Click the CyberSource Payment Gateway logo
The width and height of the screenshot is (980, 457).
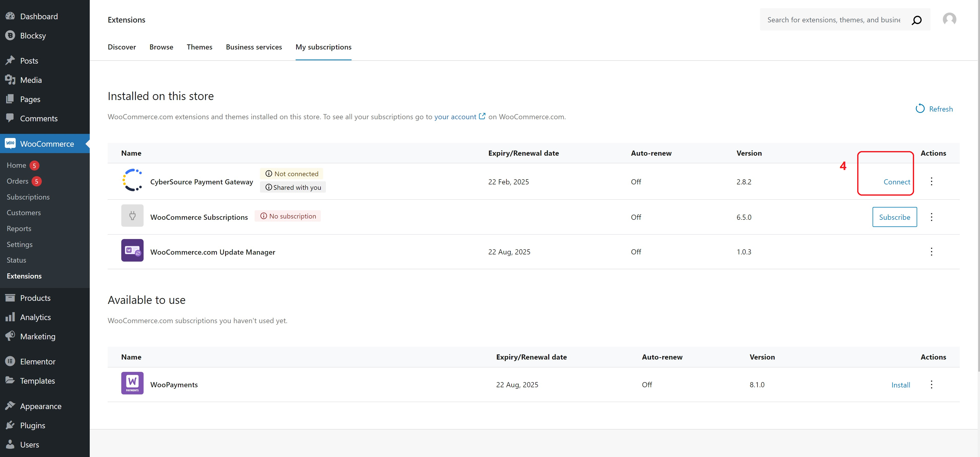132,180
